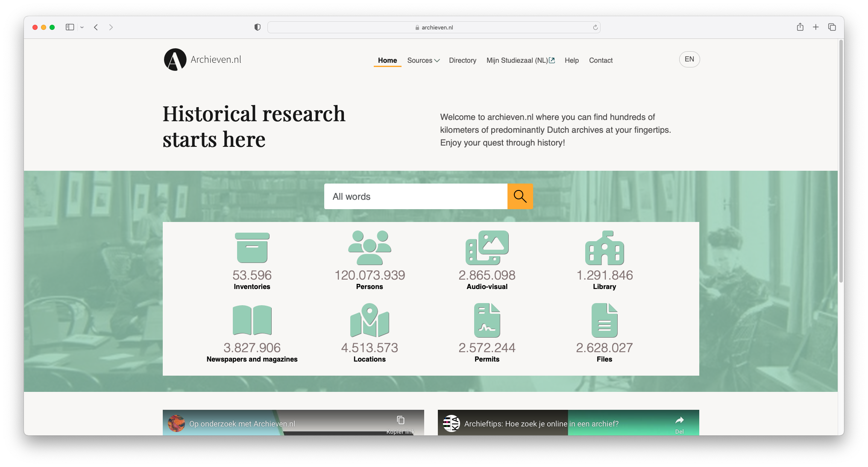Show the tab overview icon
Screen dimensions: 868x467
coord(832,27)
